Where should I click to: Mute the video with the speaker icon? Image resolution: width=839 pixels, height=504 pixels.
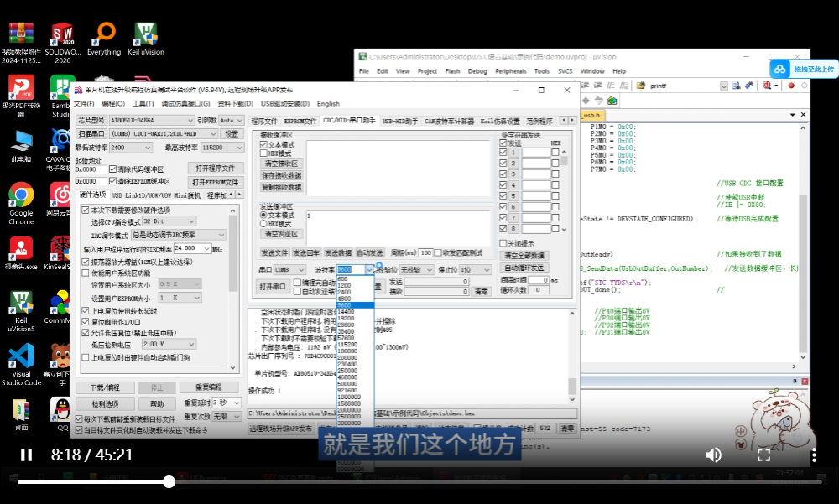(712, 455)
